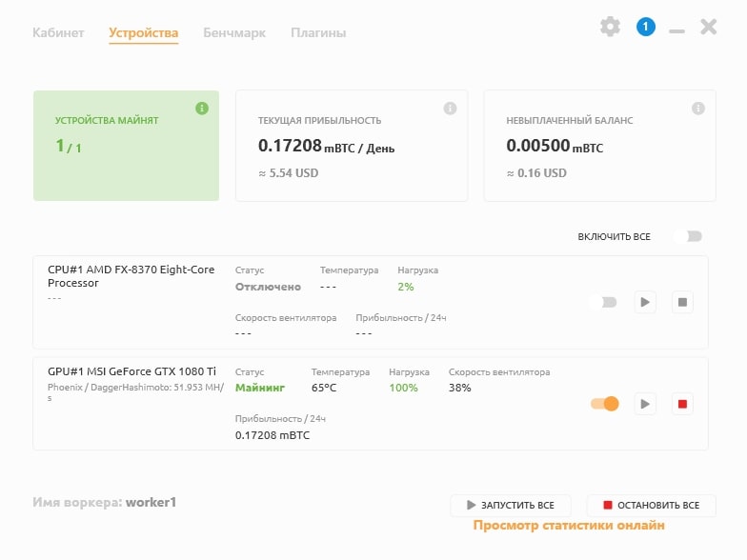Click the ЗАПУСТИТЬ ВСЕ button
The image size is (747, 560).
pos(511,505)
